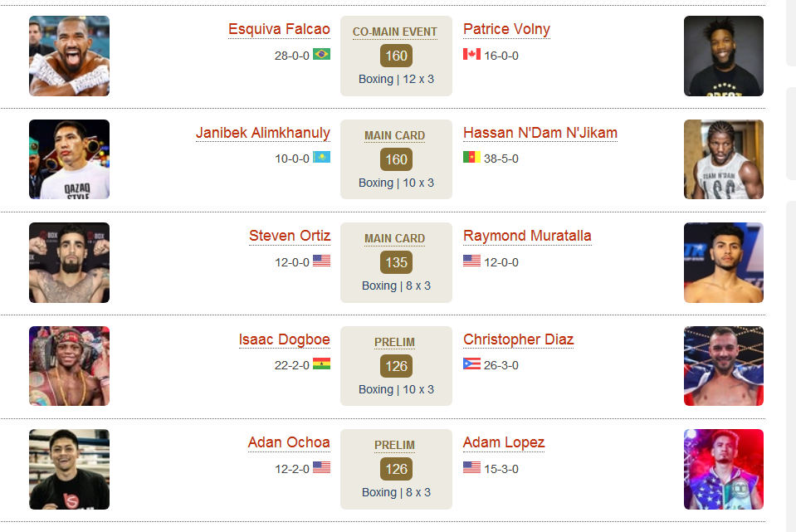The image size is (796, 532).
Task: Select the CO-MAIN EVENT label
Action: (x=394, y=32)
